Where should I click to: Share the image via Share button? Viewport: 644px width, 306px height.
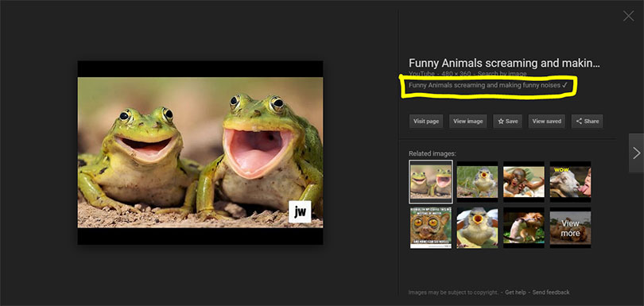(588, 121)
